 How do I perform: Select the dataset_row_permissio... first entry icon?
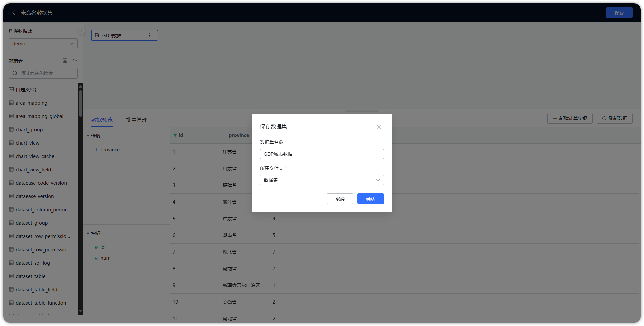coord(11,236)
